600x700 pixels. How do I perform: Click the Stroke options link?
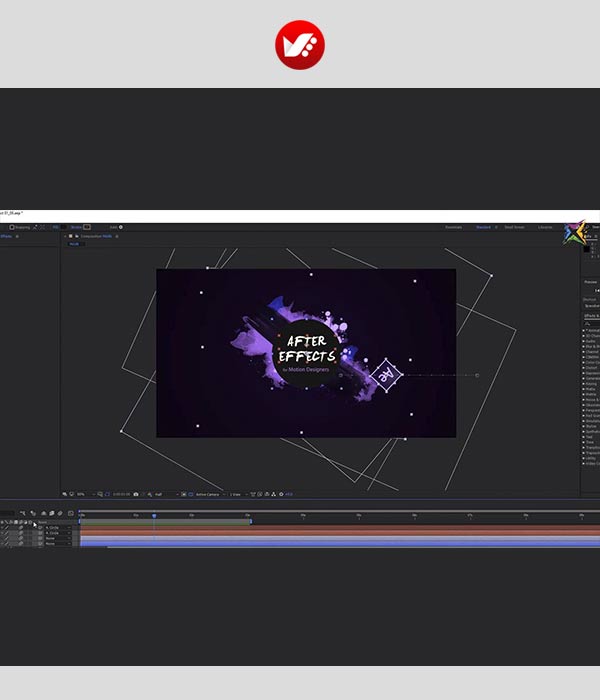coord(76,227)
